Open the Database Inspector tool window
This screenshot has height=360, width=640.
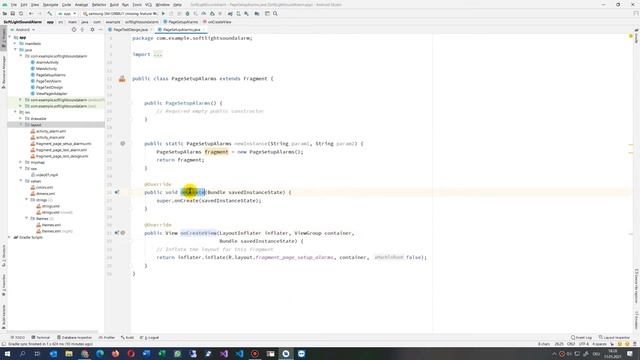[74, 338]
